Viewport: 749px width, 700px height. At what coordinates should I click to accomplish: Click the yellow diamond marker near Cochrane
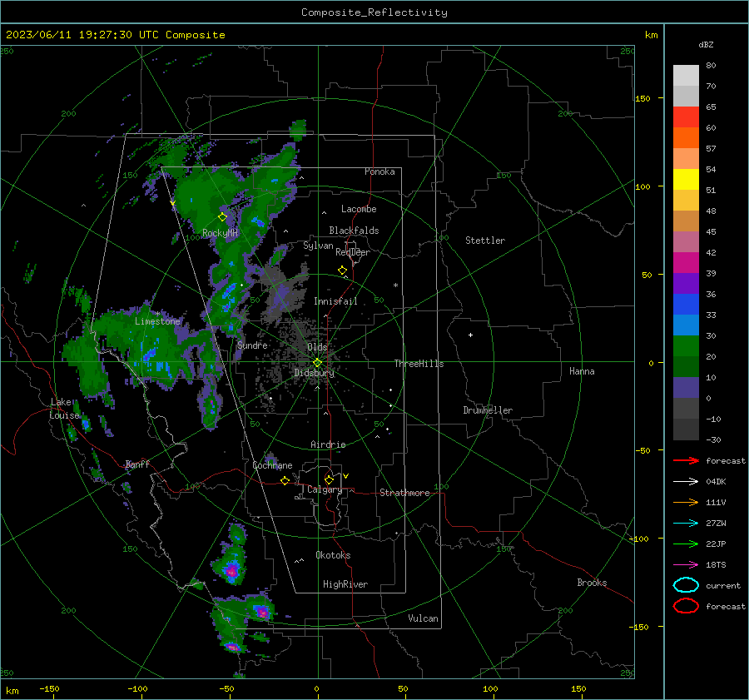(x=285, y=480)
